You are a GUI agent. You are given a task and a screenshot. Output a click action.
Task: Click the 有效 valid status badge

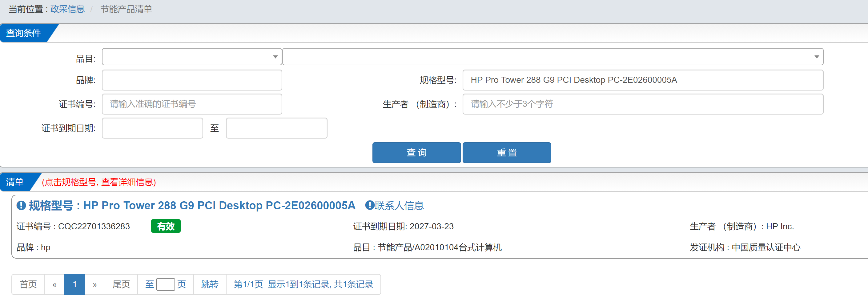point(166,226)
